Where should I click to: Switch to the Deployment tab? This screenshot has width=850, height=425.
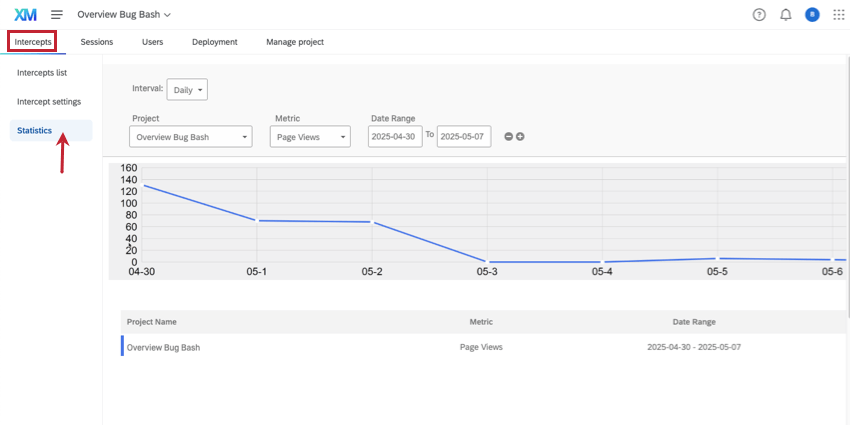coord(214,42)
